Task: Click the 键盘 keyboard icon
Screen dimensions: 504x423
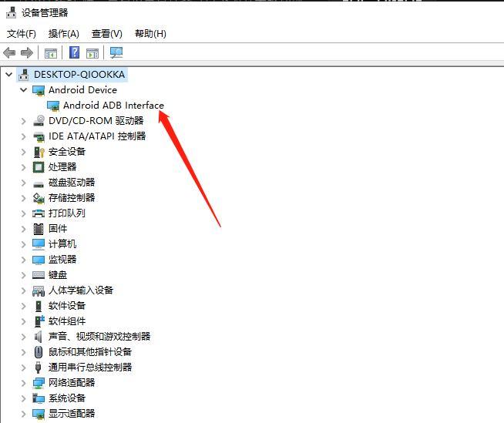Action: click(x=39, y=275)
